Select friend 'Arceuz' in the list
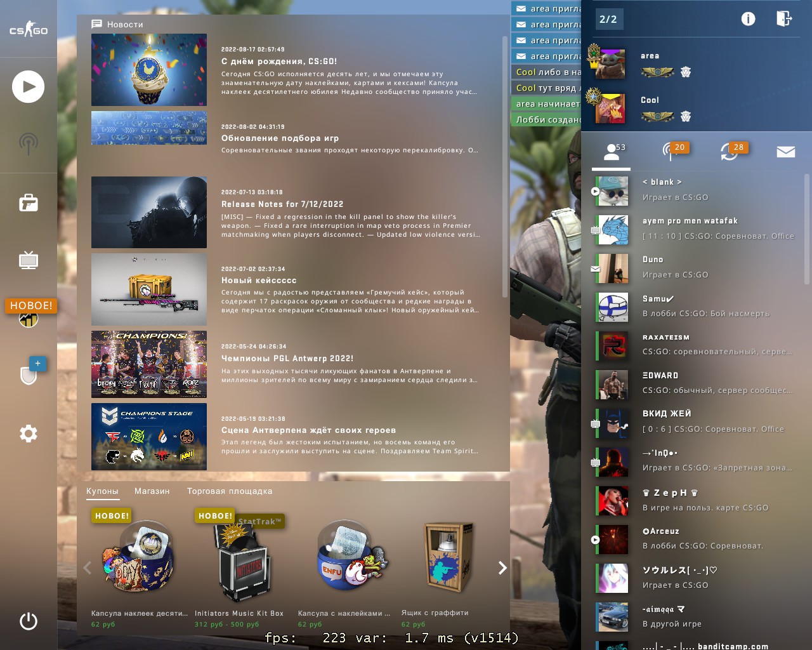812x650 pixels. click(697, 539)
